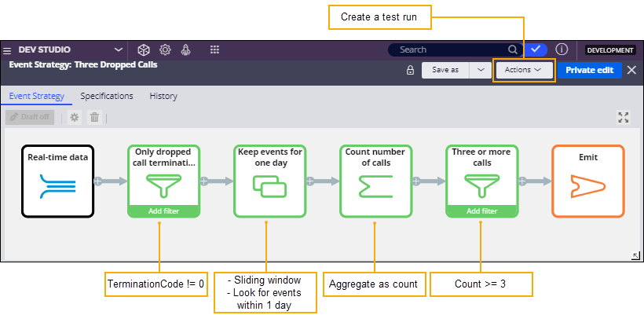Click the trash delete icon in toolbar
Viewport: 644px width, 315px height.
(94, 117)
